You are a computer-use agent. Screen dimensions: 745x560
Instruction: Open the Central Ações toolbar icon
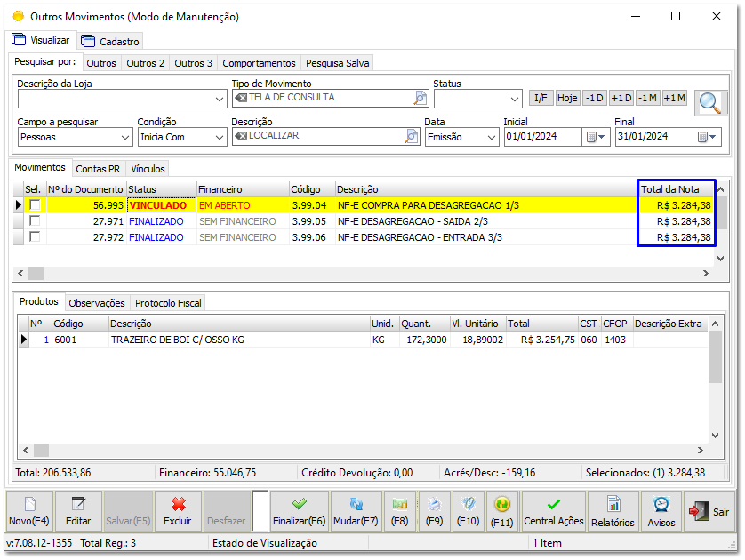553,511
